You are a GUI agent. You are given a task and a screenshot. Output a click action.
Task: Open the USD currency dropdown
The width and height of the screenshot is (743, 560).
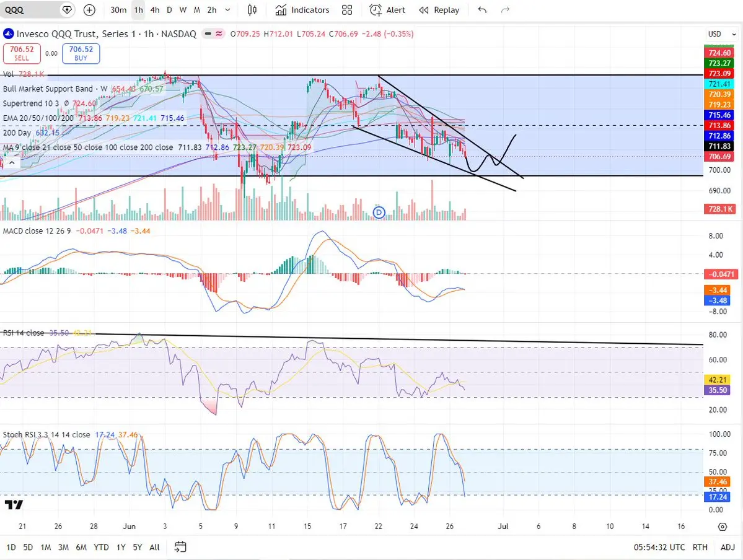pos(722,34)
